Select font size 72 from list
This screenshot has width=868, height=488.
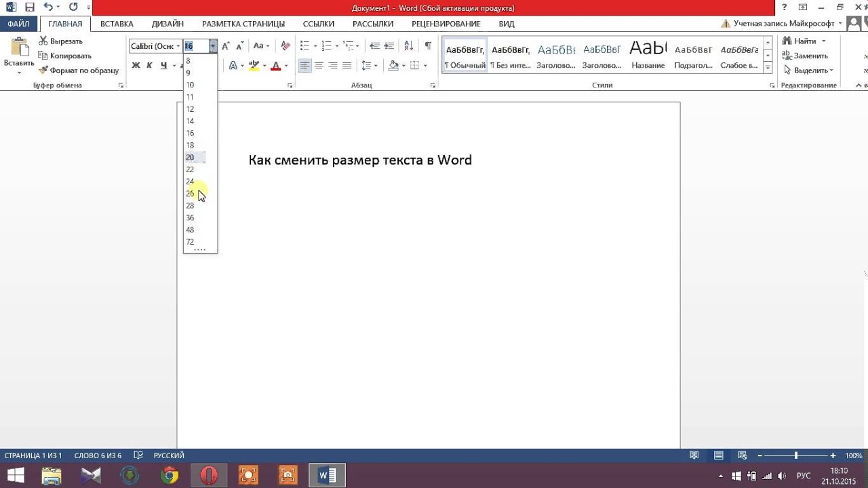pos(200,242)
